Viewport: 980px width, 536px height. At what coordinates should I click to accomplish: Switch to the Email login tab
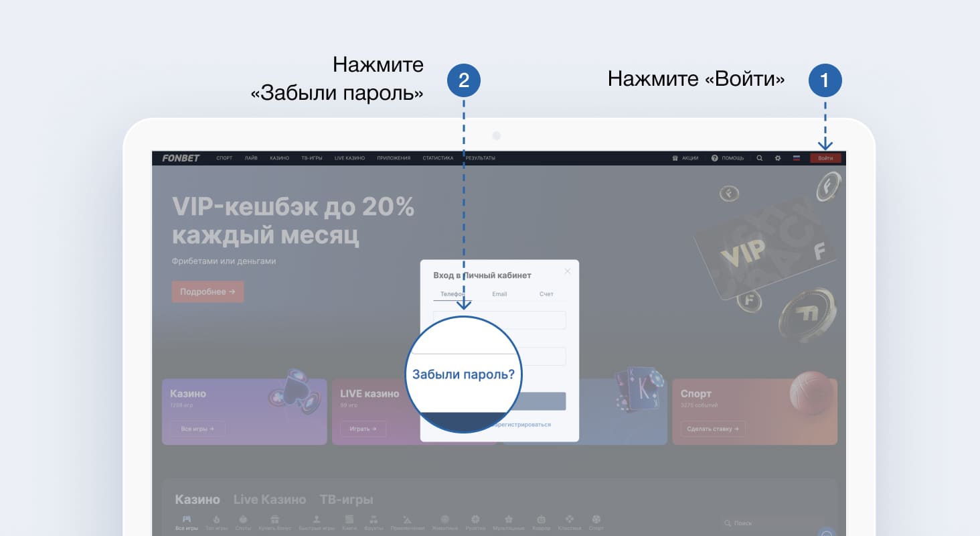coord(499,294)
